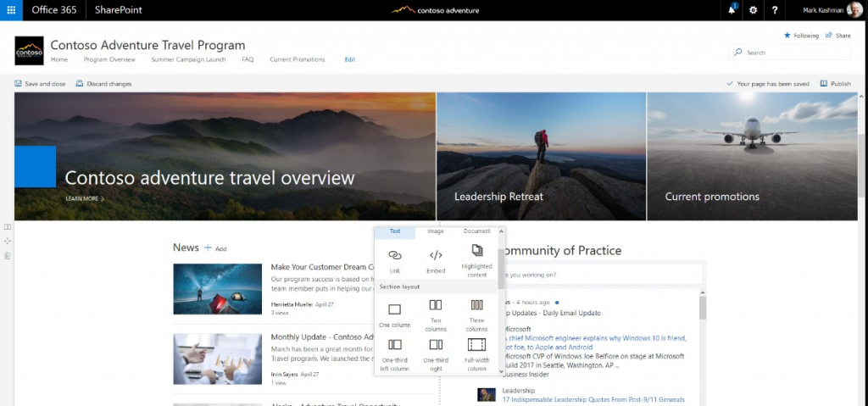Add the Highlighted content web part
This screenshot has width=868, height=406.
476,260
